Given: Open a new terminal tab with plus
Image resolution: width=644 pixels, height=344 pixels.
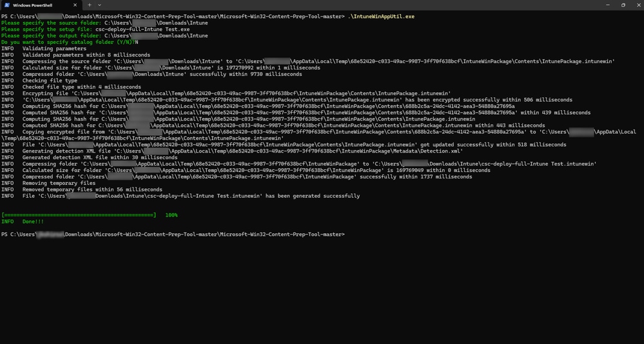Looking at the screenshot, I should 90,5.
